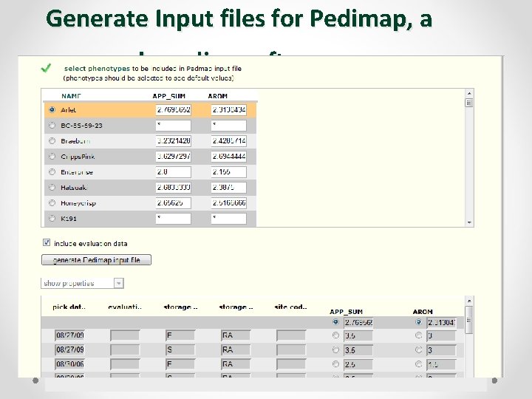This screenshot has width=532, height=399.
Task: Select the Honeycrisp radio button
Action: coord(52,203)
